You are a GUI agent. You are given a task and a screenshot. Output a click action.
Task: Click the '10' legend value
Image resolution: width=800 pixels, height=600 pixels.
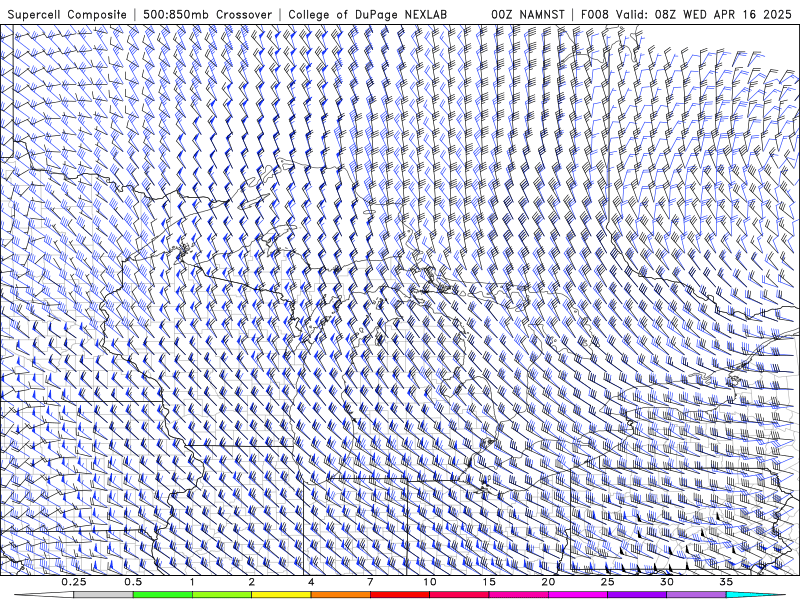[x=430, y=582]
